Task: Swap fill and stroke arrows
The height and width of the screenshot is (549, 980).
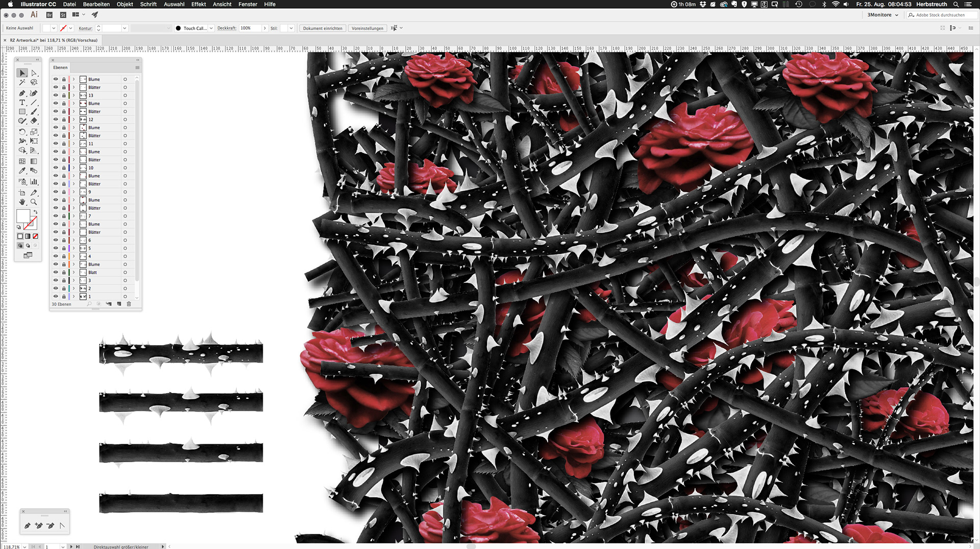Action: coord(35,212)
